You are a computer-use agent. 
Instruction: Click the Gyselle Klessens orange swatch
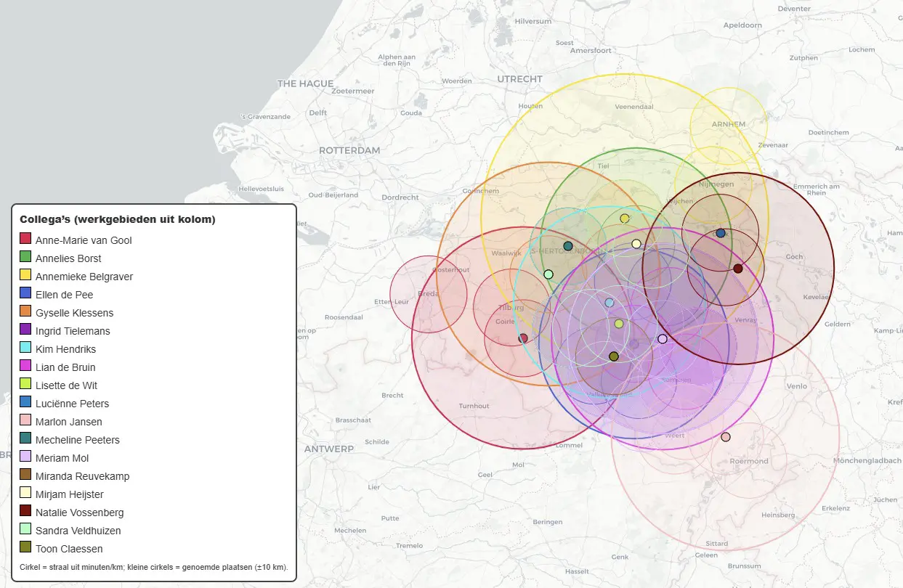pyautogui.click(x=25, y=312)
